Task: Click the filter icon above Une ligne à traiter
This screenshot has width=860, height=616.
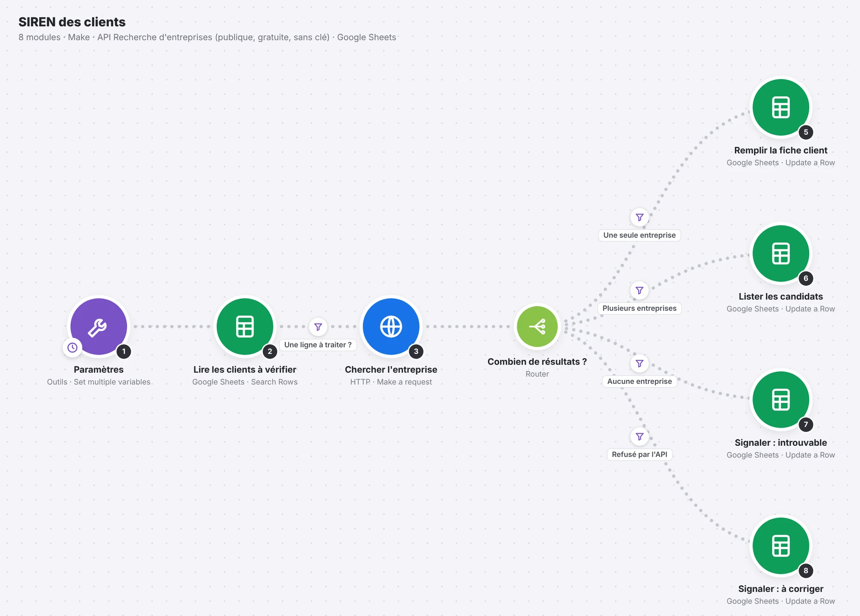Action: pos(318,327)
